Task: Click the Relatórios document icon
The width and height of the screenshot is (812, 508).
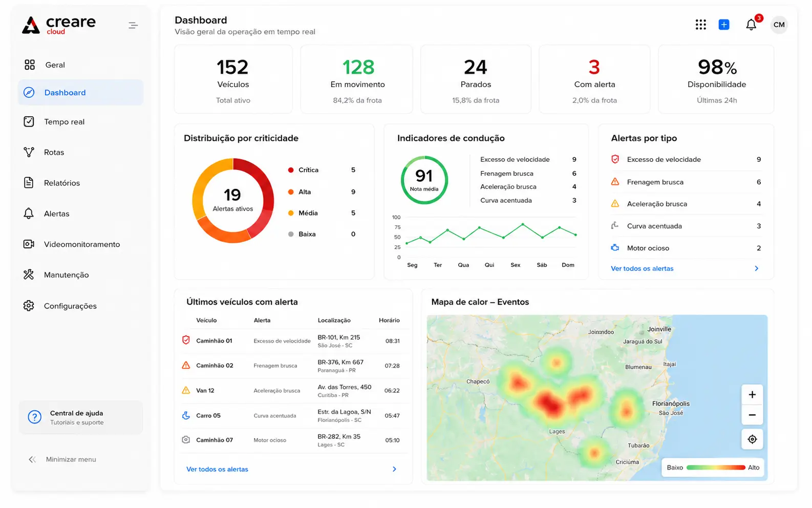Action: point(29,183)
